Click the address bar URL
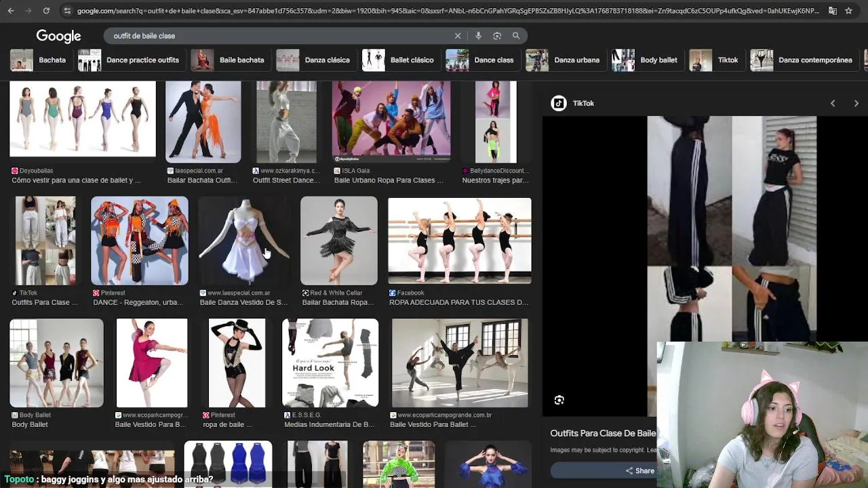This screenshot has height=488, width=868. (448, 11)
